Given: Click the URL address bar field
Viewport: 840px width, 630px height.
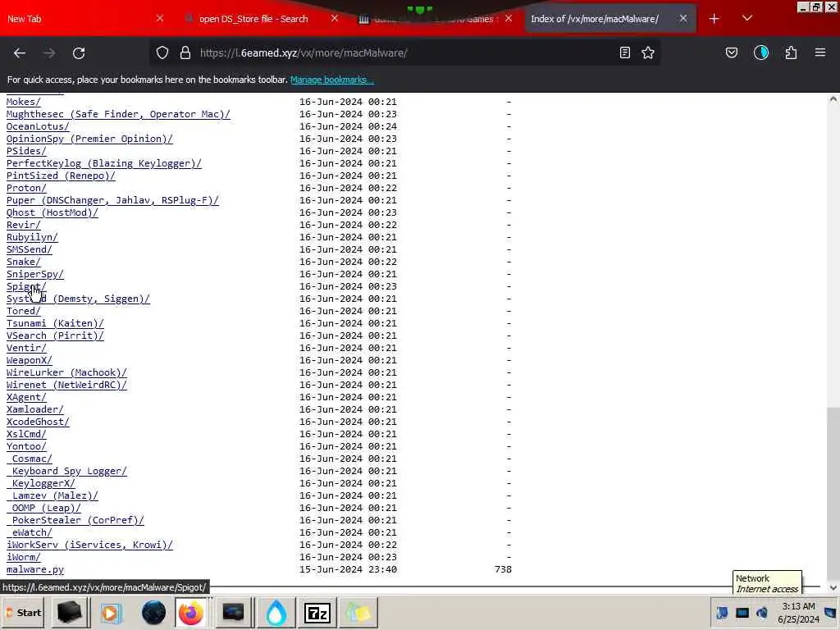Looking at the screenshot, I should [404, 52].
